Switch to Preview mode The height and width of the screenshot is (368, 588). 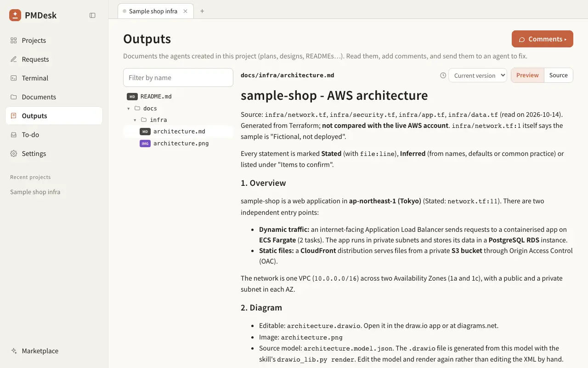527,75
